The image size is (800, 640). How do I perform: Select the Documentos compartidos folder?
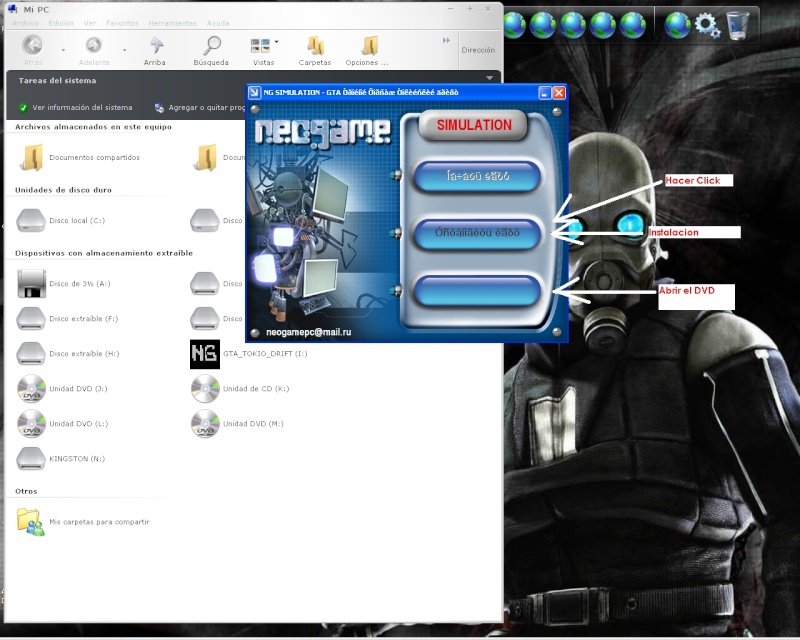79,158
